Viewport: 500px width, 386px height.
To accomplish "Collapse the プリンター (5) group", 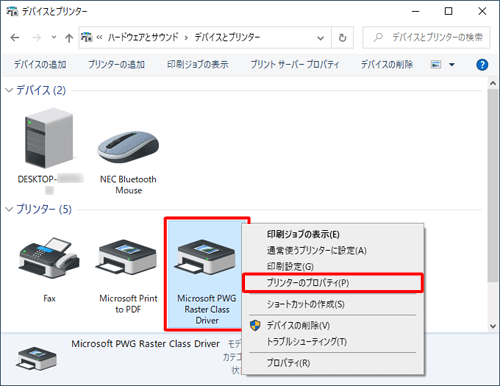I will click(9, 209).
